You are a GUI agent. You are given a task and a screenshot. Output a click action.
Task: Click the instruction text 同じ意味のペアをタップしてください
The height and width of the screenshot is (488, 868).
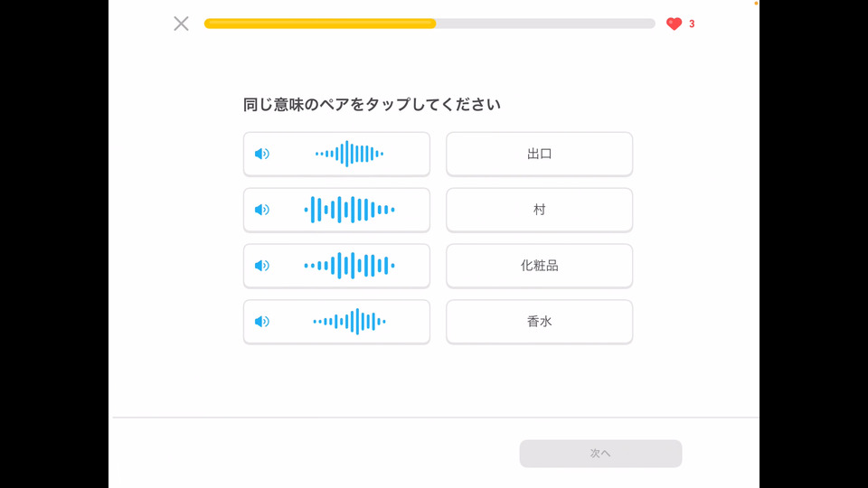tap(372, 105)
